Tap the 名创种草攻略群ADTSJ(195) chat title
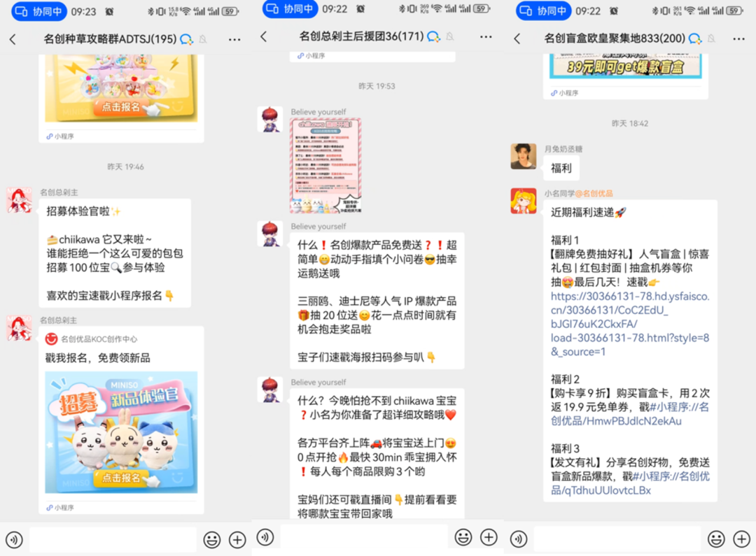This screenshot has width=756, height=556. pos(110,39)
